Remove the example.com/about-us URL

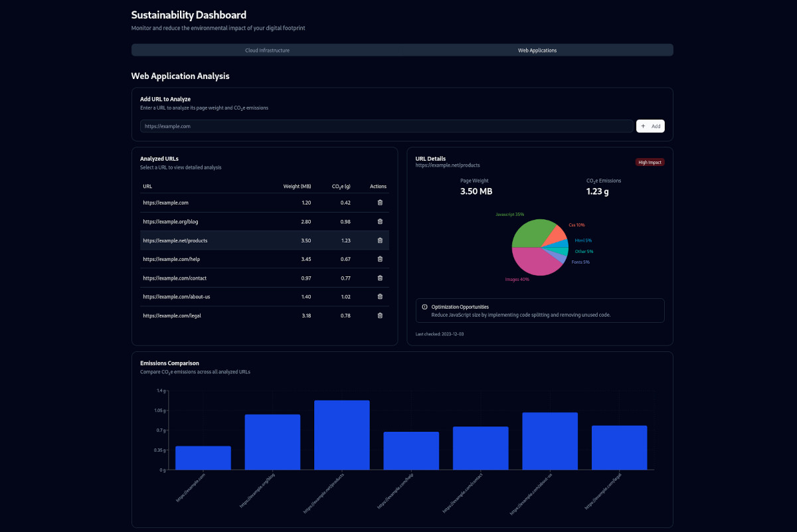pos(380,297)
